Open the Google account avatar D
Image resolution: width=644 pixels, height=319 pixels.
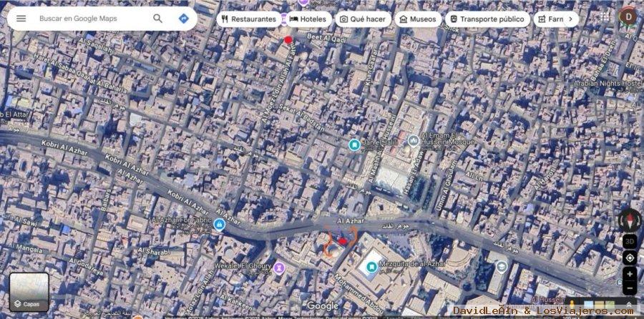click(x=628, y=17)
